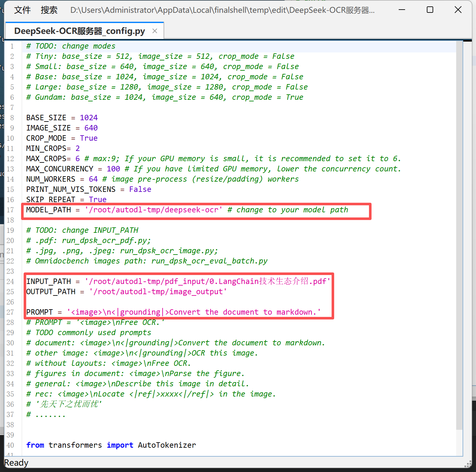This screenshot has height=472, width=476.
Task: Click the OUTPUT_PATH string '/root/autodl-tmp/image_output'
Action: pos(158,292)
